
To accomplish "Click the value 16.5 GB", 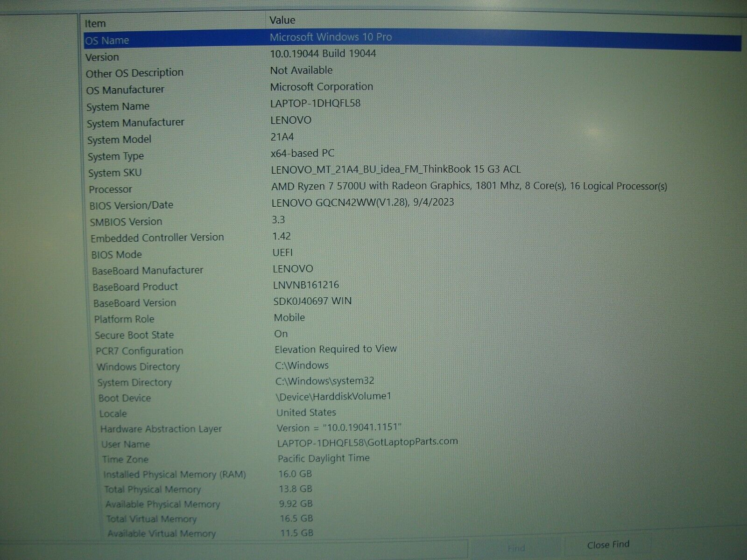I will click(x=297, y=518).
